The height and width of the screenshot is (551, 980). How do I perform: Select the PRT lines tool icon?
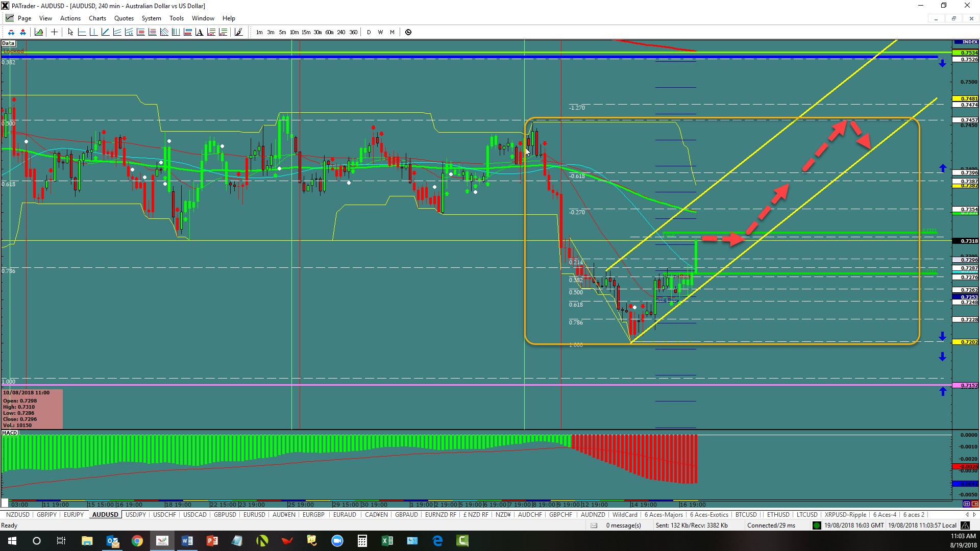pyautogui.click(x=211, y=32)
